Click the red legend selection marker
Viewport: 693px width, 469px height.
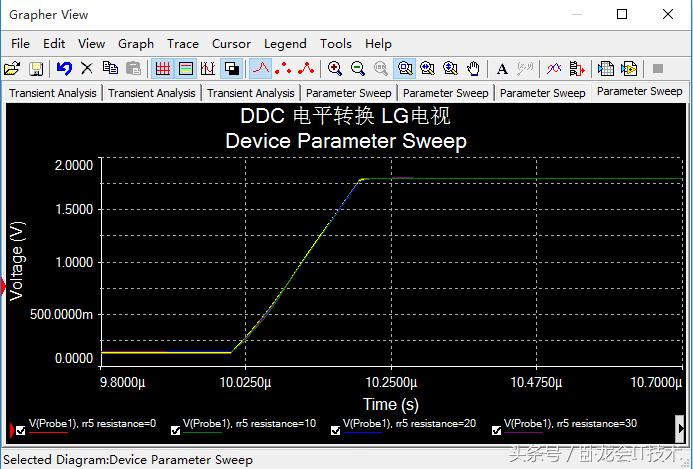[x=11, y=430]
